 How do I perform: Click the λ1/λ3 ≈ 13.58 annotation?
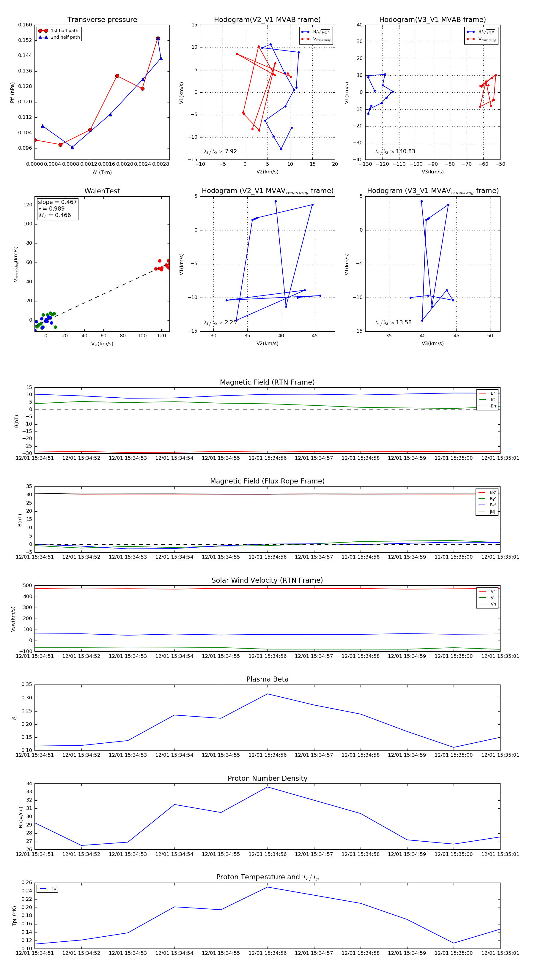point(393,323)
